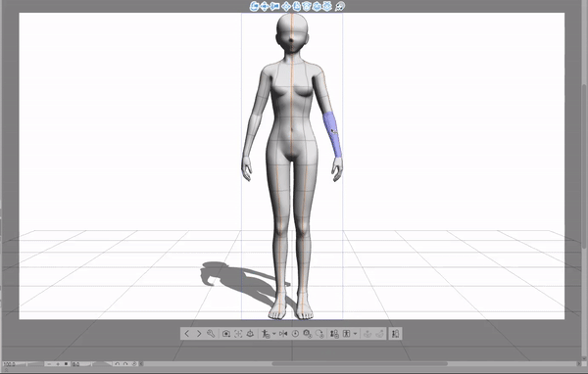This screenshot has height=374, width=588.
Task: Open the object settings wrench icon
Action: point(211,334)
